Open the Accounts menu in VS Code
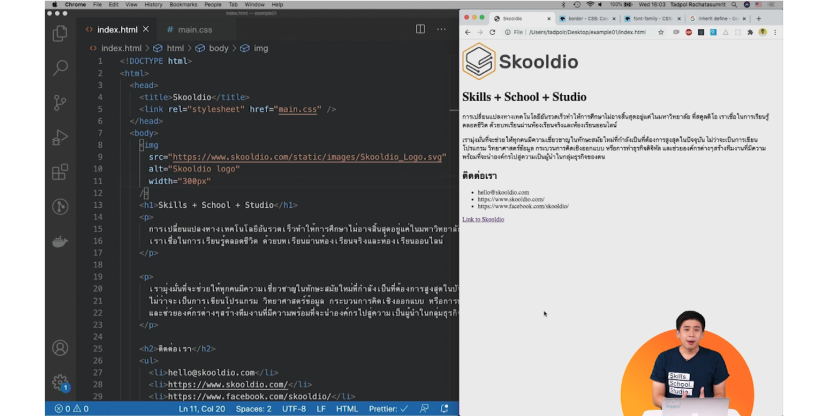The height and width of the screenshot is (416, 827). [60, 348]
